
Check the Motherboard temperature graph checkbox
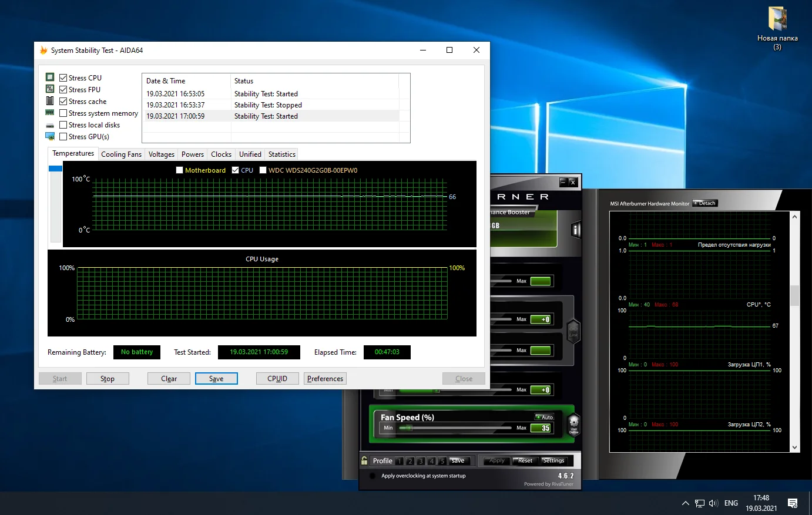[180, 170]
